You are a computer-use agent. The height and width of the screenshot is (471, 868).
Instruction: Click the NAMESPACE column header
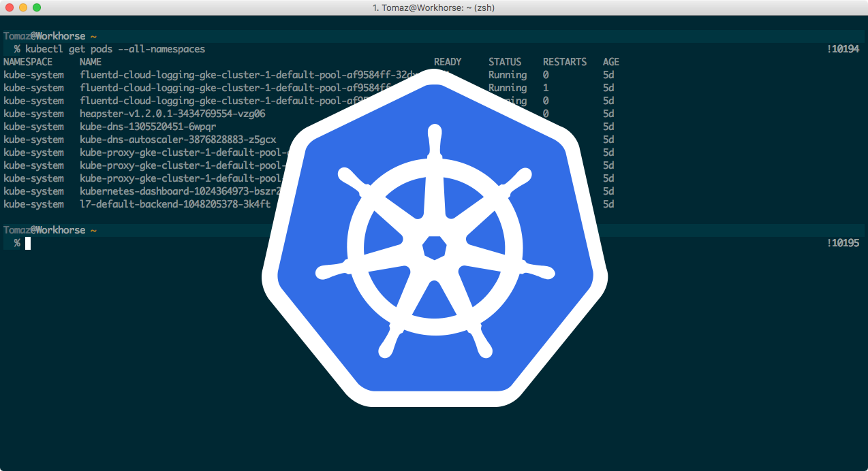click(28, 61)
